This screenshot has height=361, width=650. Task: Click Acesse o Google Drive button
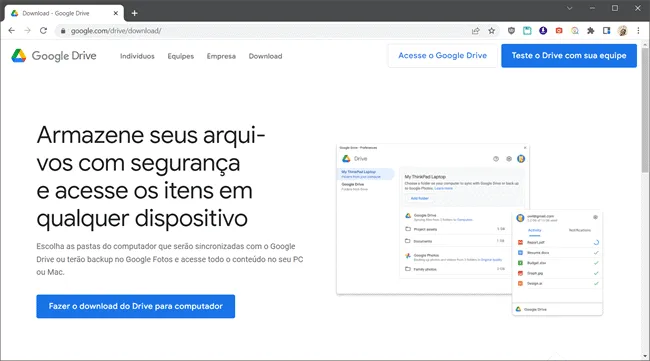pyautogui.click(x=442, y=56)
